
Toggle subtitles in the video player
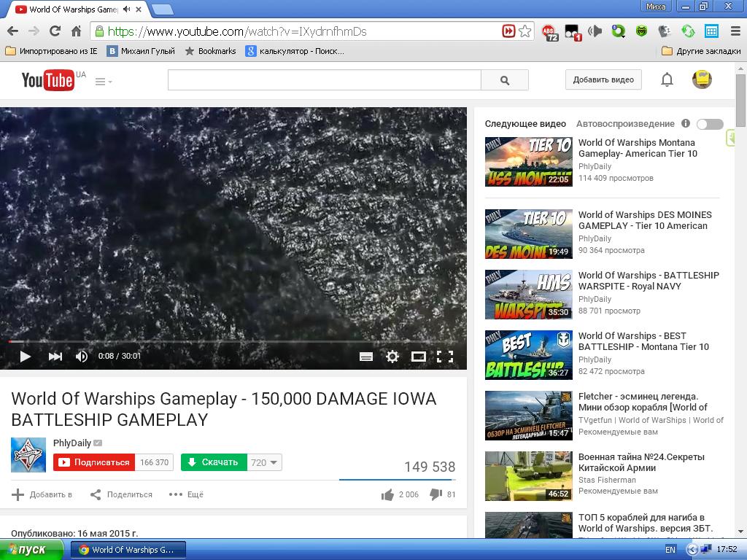coord(366,357)
